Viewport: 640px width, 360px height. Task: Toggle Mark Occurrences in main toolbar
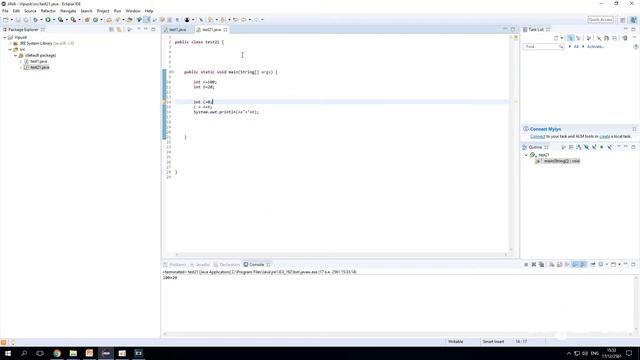coord(147,20)
